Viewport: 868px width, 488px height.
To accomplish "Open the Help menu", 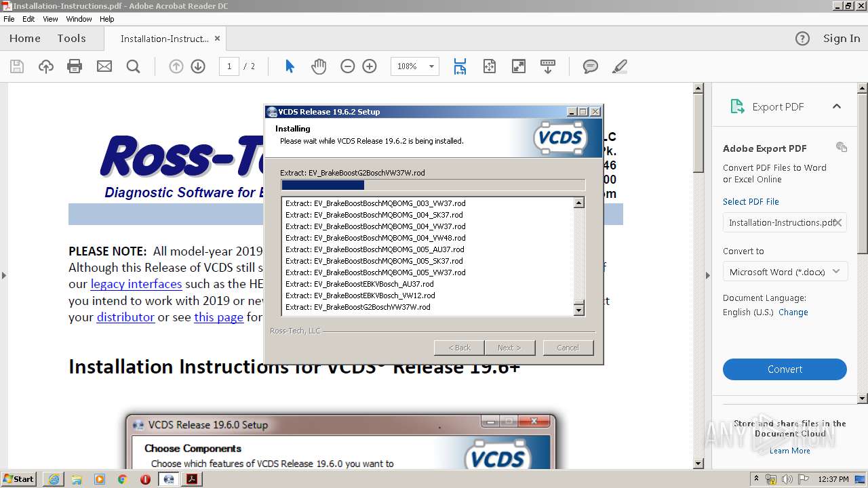I will click(x=107, y=19).
